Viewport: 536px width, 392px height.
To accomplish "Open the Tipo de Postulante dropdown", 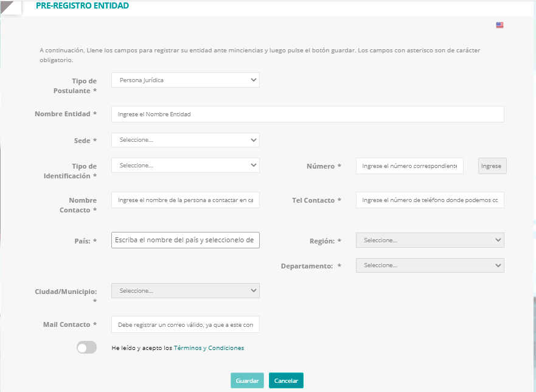I will (186, 80).
